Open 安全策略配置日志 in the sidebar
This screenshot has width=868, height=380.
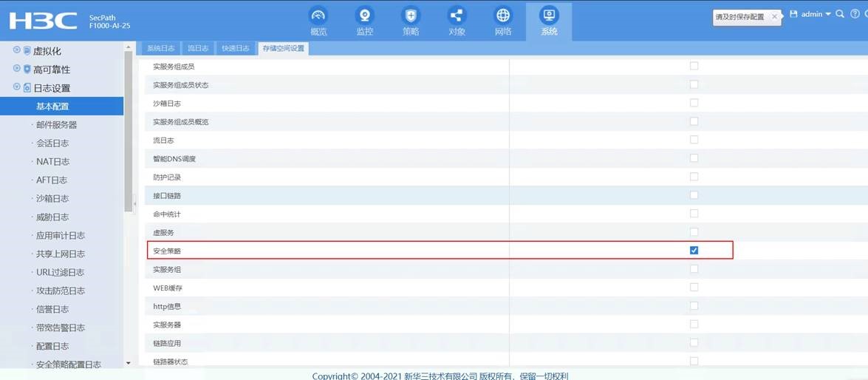tap(68, 364)
